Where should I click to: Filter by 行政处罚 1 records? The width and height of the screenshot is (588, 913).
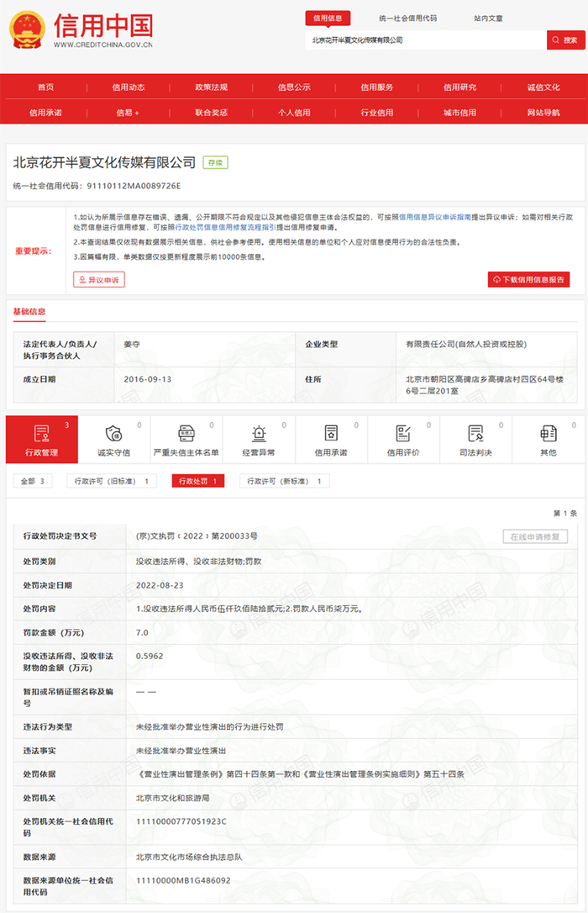197,481
